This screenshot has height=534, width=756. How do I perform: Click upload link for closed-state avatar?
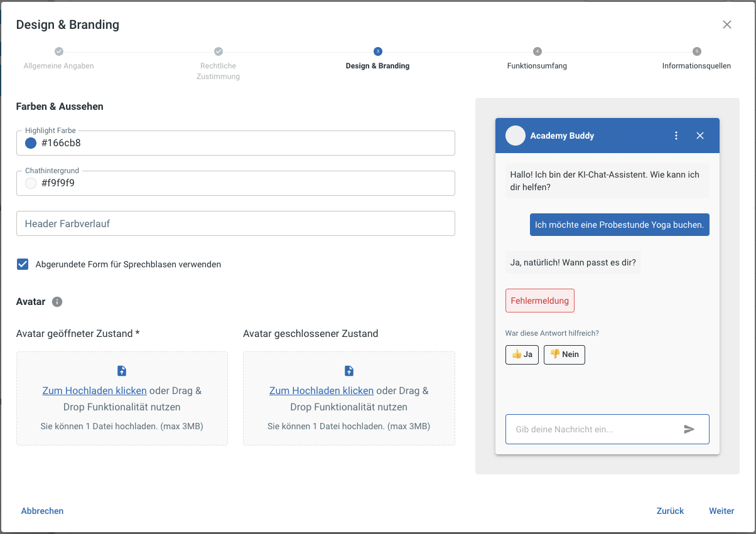tap(321, 390)
